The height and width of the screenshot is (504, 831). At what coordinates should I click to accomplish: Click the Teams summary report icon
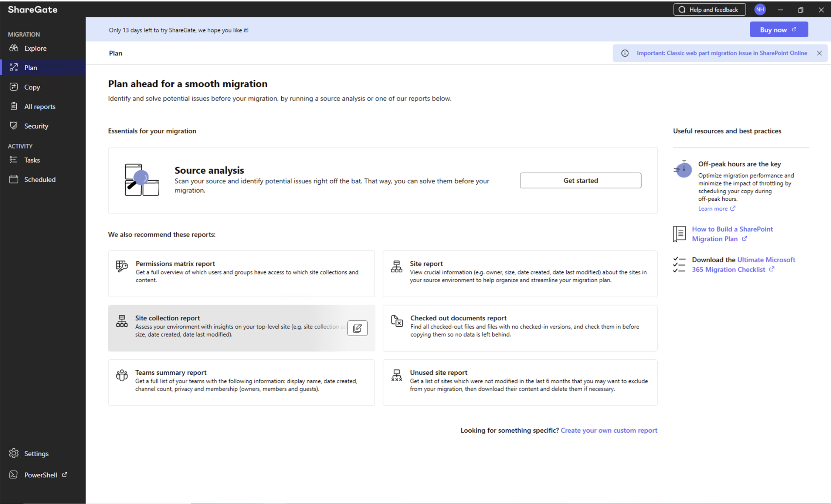coord(122,375)
